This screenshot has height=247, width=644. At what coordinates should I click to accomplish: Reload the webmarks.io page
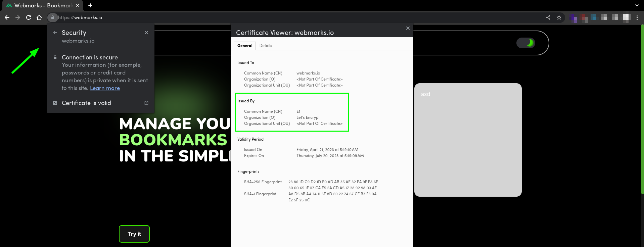tap(29, 17)
